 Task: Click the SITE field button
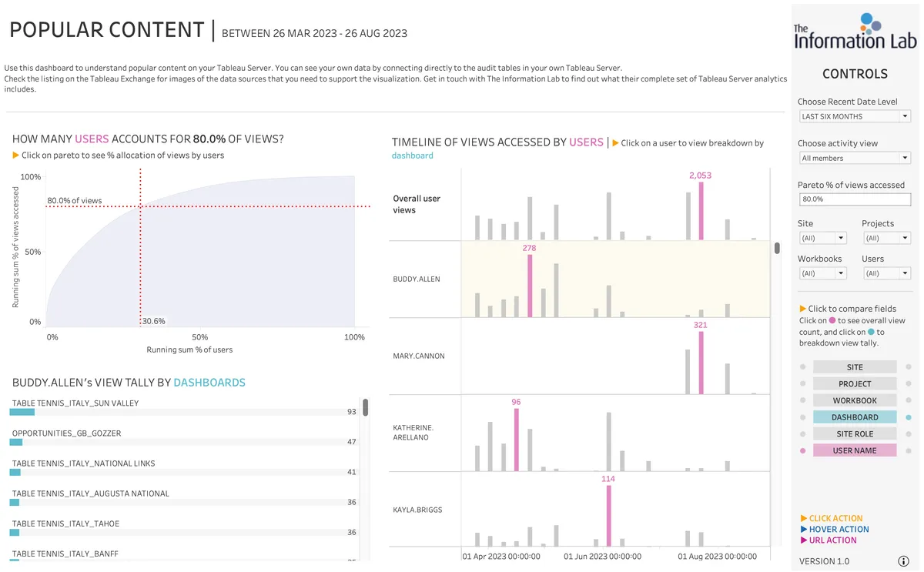855,367
